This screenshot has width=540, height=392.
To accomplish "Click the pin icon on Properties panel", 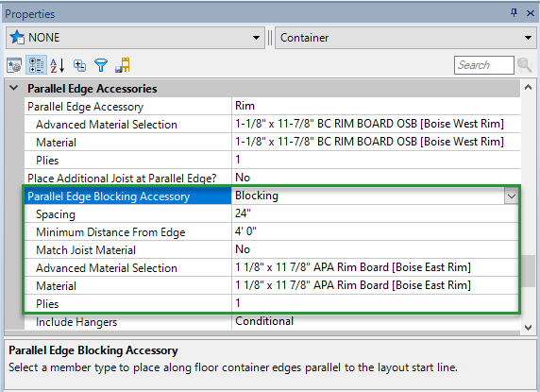I will (514, 13).
